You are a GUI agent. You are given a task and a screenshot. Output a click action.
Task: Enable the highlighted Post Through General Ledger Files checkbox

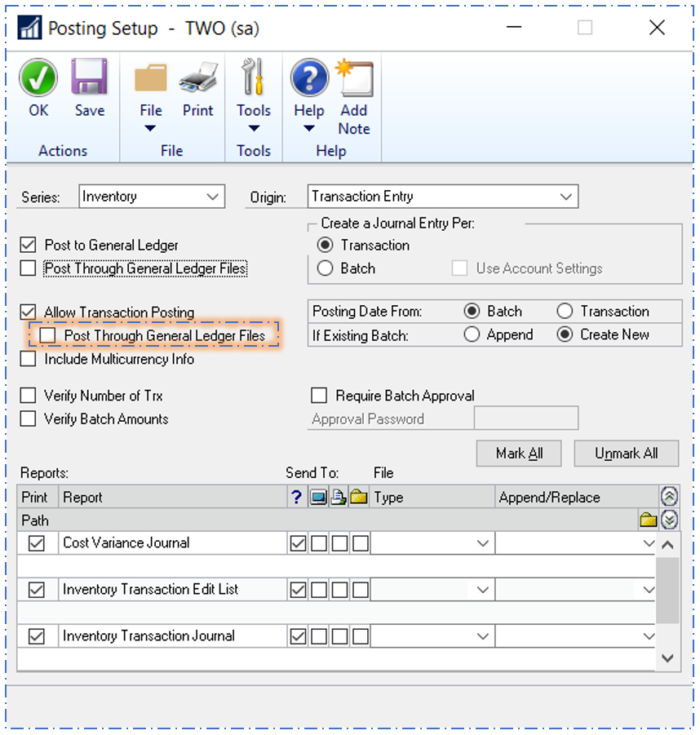pyautogui.click(x=47, y=334)
